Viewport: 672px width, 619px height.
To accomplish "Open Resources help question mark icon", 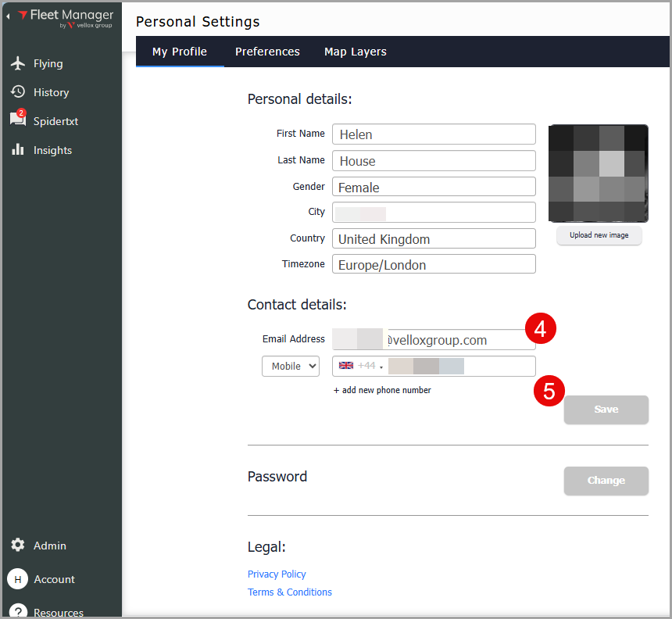I will coord(18,611).
